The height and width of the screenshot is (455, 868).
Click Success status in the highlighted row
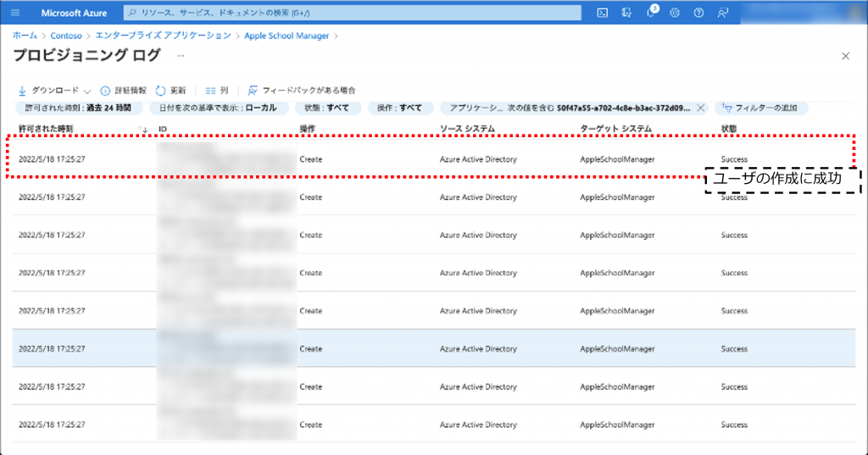[734, 349]
